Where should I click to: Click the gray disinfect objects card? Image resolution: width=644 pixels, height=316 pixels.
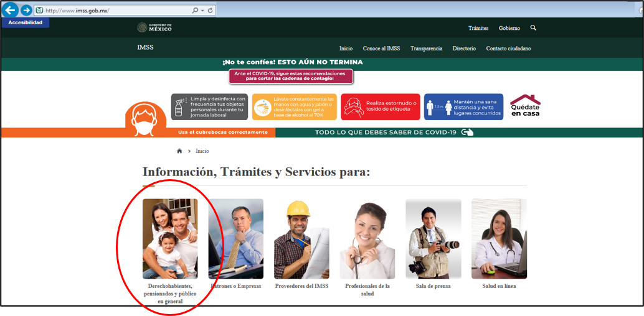(x=209, y=107)
